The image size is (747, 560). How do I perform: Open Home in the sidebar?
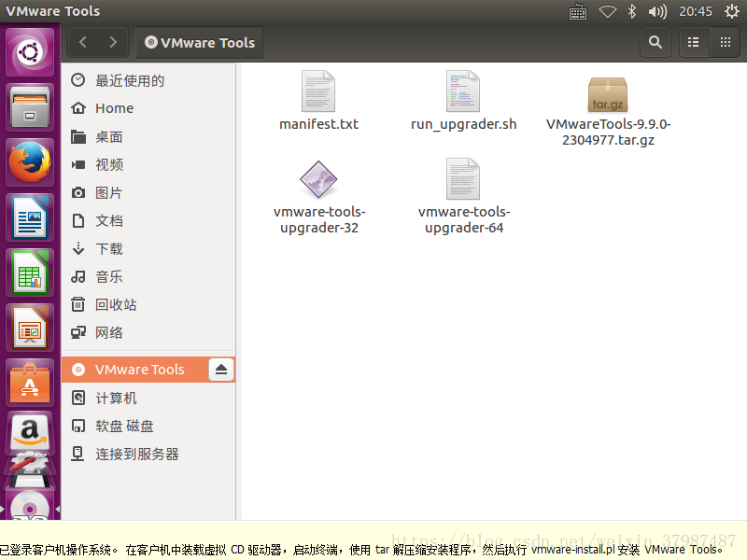[x=148, y=108]
